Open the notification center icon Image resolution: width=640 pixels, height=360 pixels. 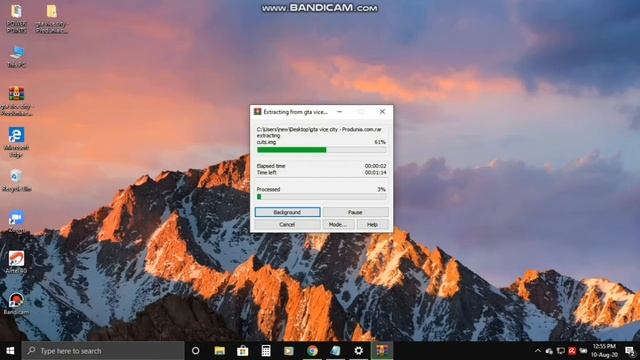630,351
